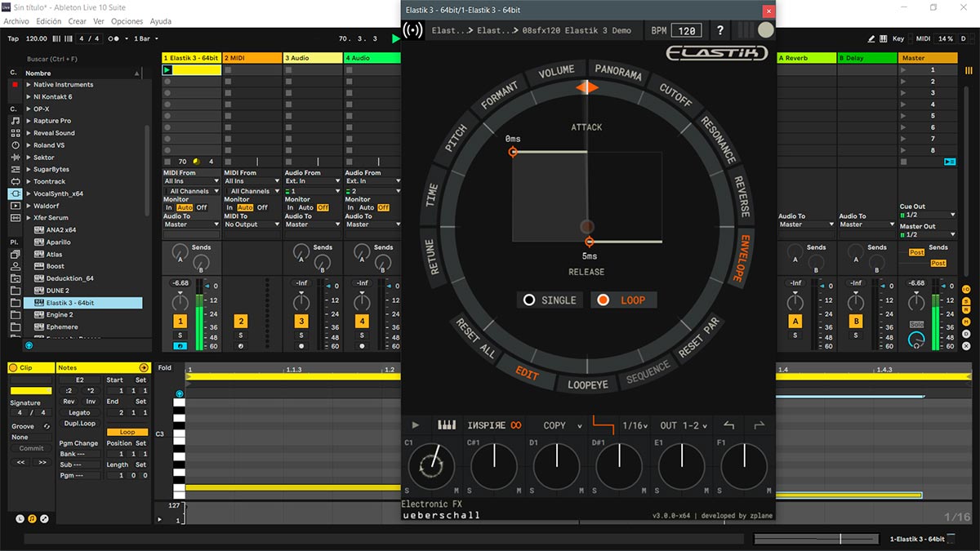Select the CUTOFF ring segment
Screen dimensions: 980x551
tap(675, 96)
